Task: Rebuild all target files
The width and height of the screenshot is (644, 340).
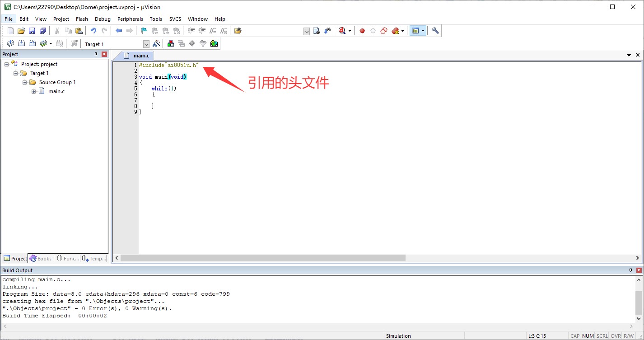Action: click(32, 43)
